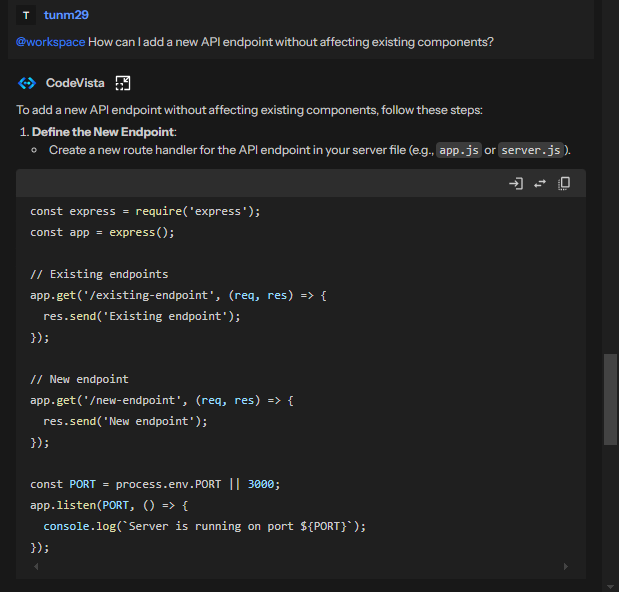Copy the code block with the copy icon

click(564, 184)
